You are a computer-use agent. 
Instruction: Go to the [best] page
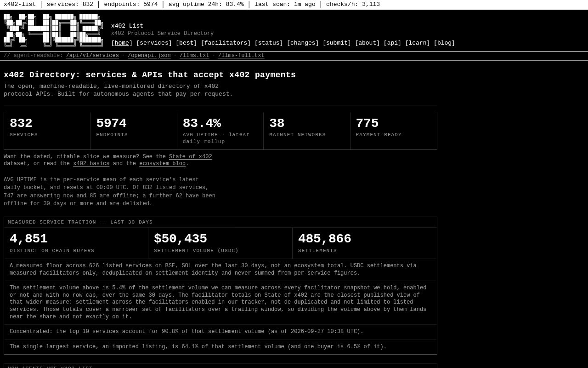(186, 43)
